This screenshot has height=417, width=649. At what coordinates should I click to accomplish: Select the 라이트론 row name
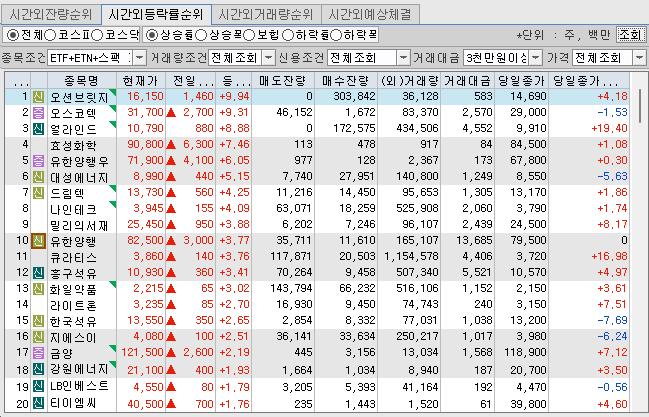tap(73, 305)
